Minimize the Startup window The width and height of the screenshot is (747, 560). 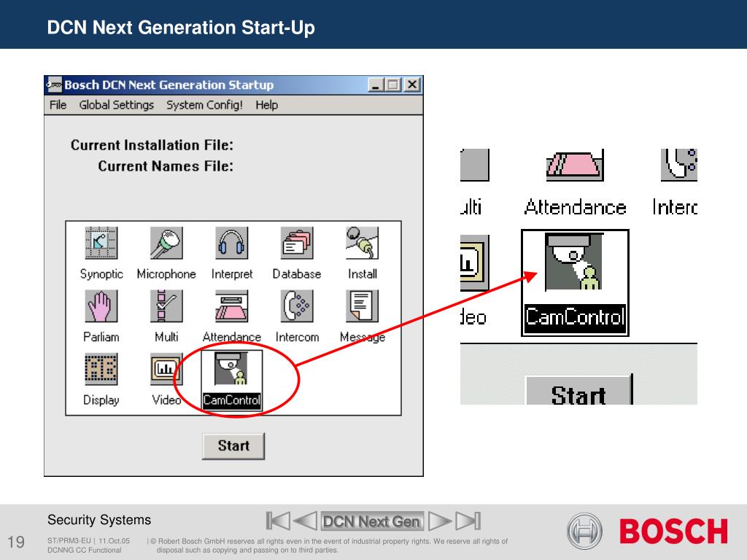(x=376, y=85)
